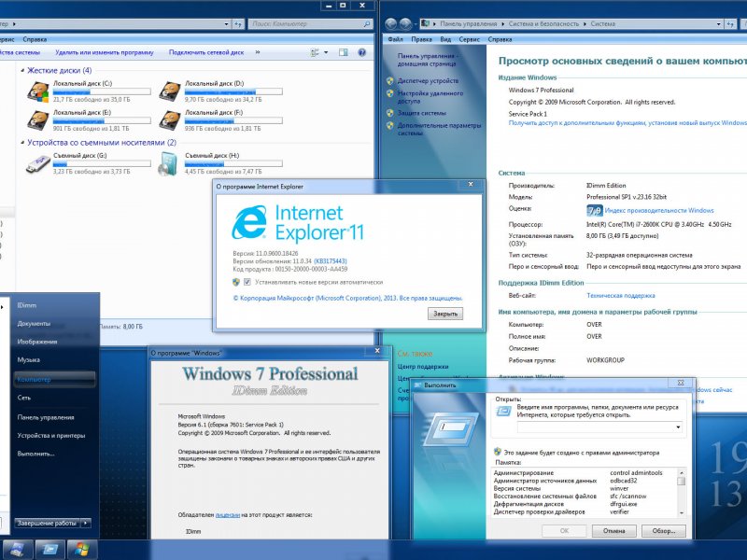Viewport: 747px width, 560px height.
Task: Select 'sfc /scannow' in Run hints list
Action: point(627,497)
